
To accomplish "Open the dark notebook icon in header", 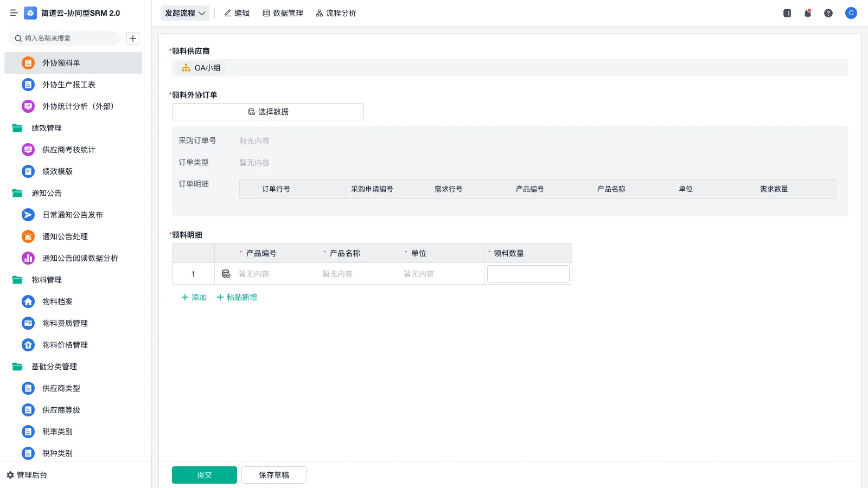I will tap(787, 13).
